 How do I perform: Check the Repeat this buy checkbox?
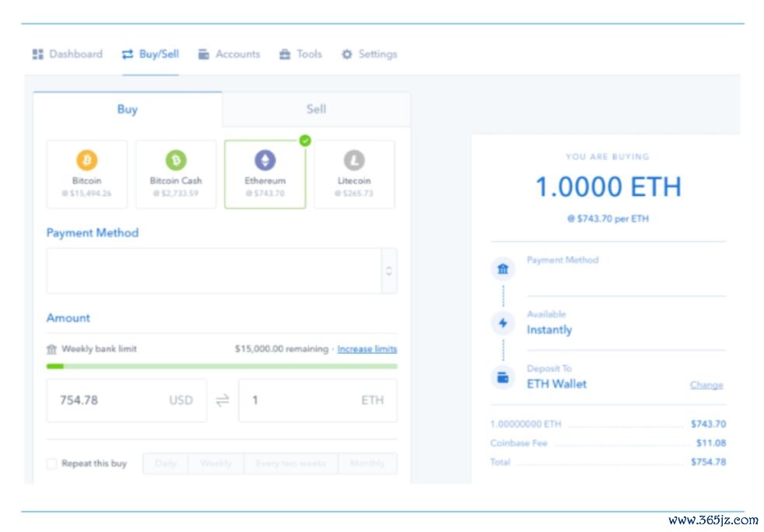pyautogui.click(x=51, y=464)
